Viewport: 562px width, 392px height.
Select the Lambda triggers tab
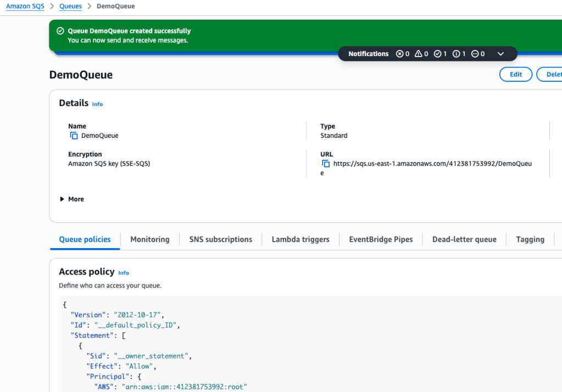tap(301, 239)
